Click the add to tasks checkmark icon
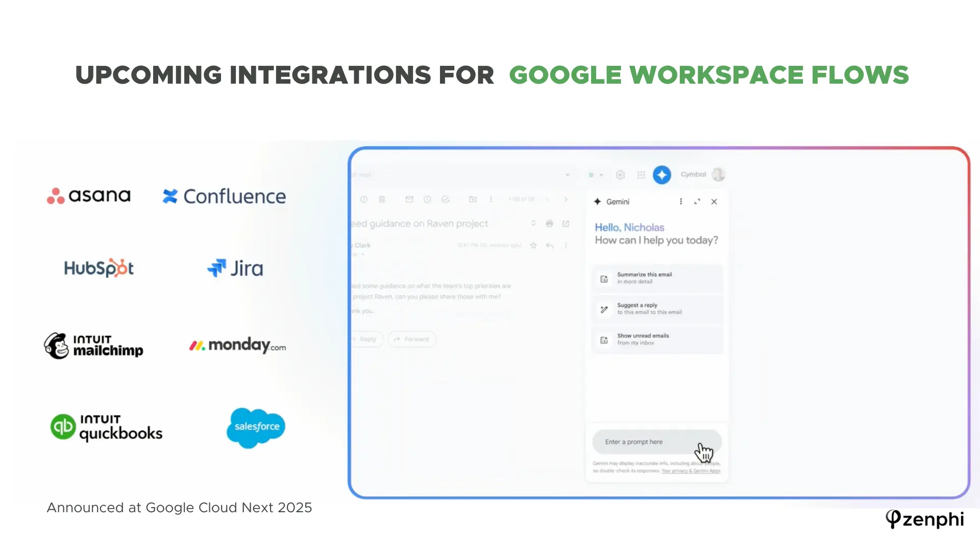The height and width of the screenshot is (551, 980). click(446, 199)
